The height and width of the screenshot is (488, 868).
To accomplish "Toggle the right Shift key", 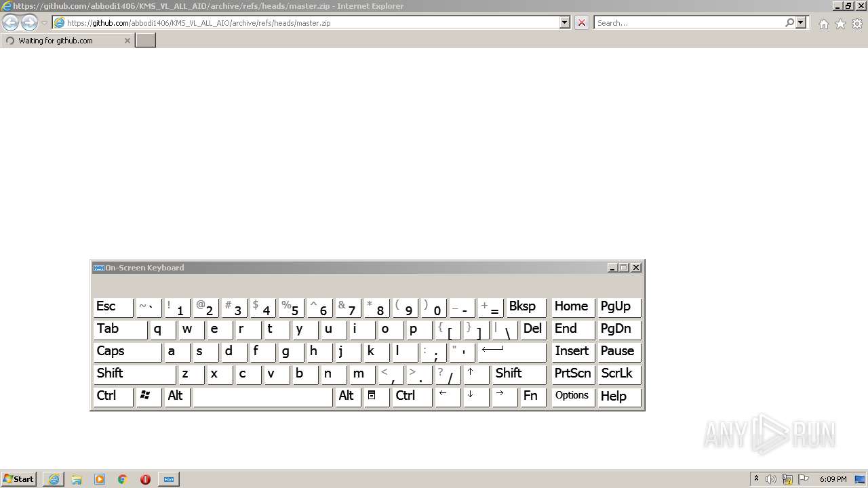I will 519,374.
